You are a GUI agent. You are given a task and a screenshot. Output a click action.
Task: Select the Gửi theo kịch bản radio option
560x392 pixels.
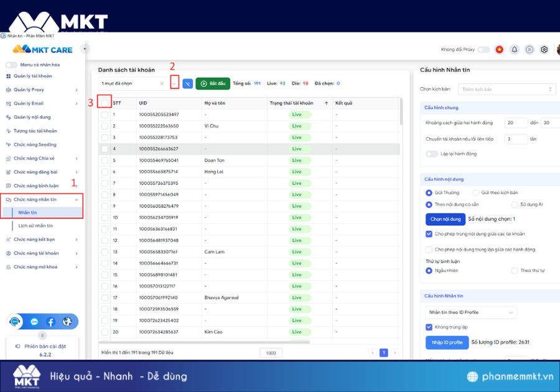(476, 193)
